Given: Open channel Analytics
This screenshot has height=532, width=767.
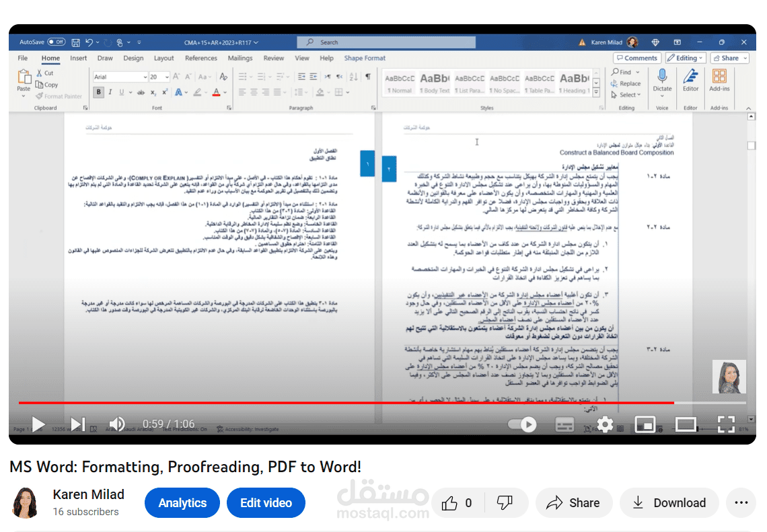Looking at the screenshot, I should point(182,502).
